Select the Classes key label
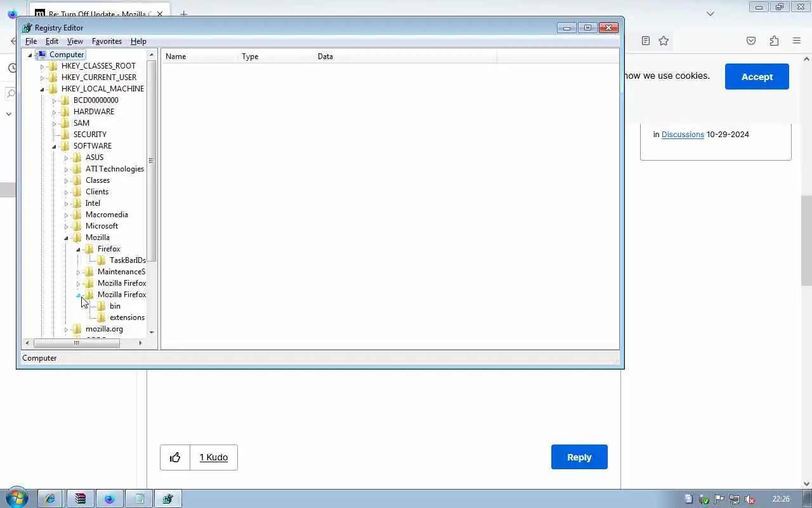 point(98,180)
